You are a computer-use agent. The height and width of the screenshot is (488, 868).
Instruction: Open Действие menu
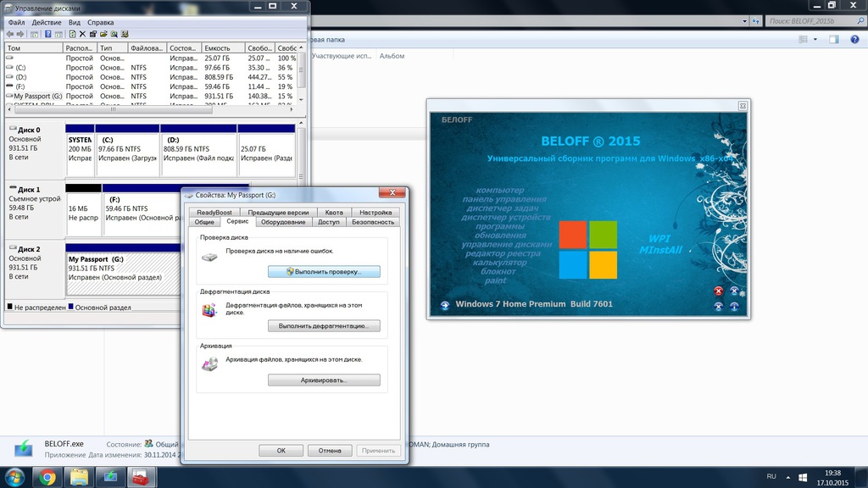(x=47, y=23)
